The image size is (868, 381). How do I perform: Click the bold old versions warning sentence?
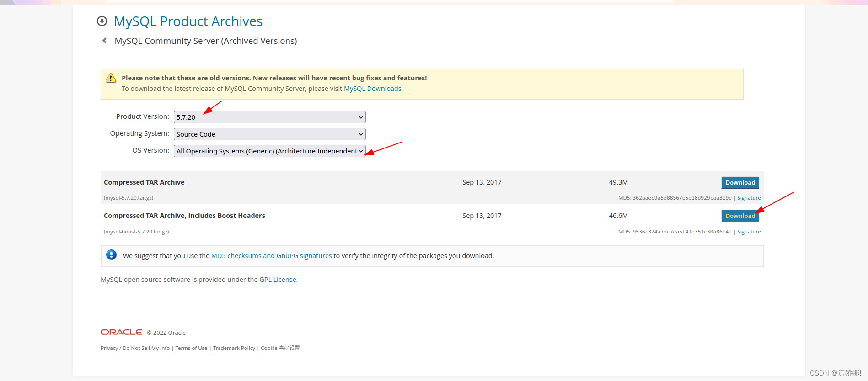pos(274,78)
